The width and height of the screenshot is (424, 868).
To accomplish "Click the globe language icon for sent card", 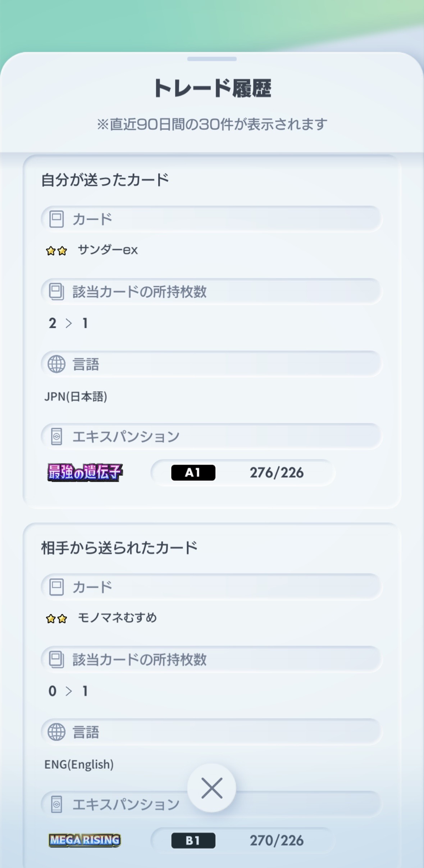I will (x=56, y=364).
